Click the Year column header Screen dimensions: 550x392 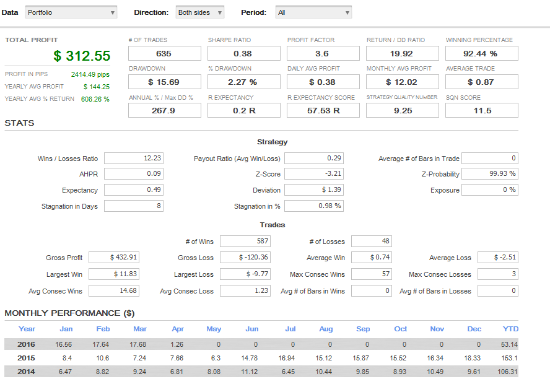pyautogui.click(x=27, y=329)
